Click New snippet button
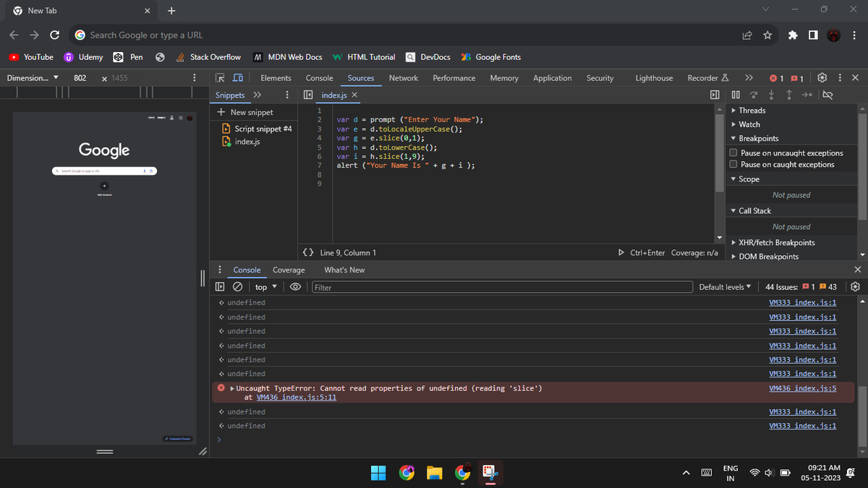Screen dimensions: 868x488 pyautogui.click(x=246, y=112)
